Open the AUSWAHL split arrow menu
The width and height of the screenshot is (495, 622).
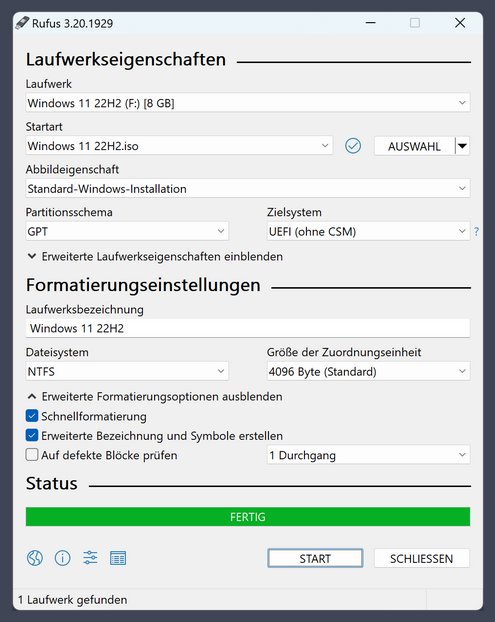pyautogui.click(x=462, y=146)
